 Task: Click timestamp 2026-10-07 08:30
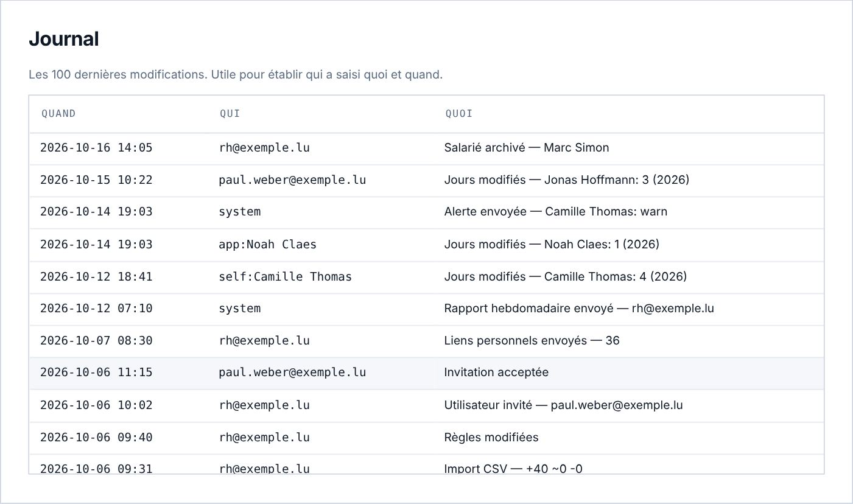pyautogui.click(x=96, y=341)
